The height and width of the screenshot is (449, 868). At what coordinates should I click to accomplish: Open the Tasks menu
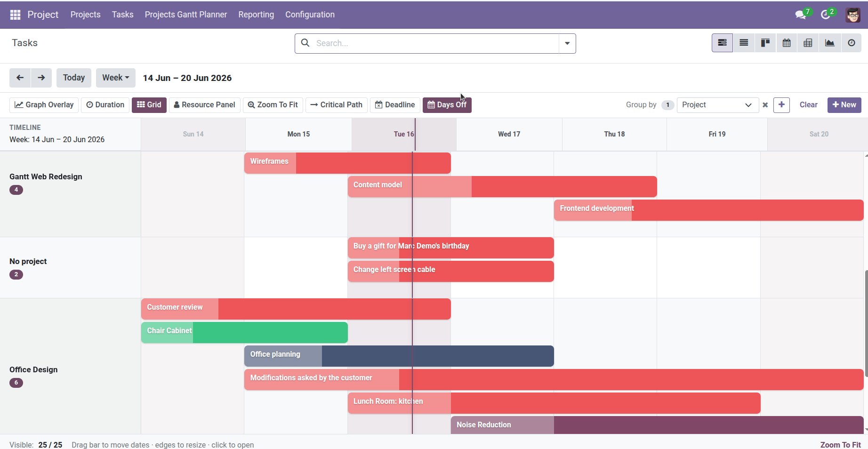pyautogui.click(x=123, y=15)
